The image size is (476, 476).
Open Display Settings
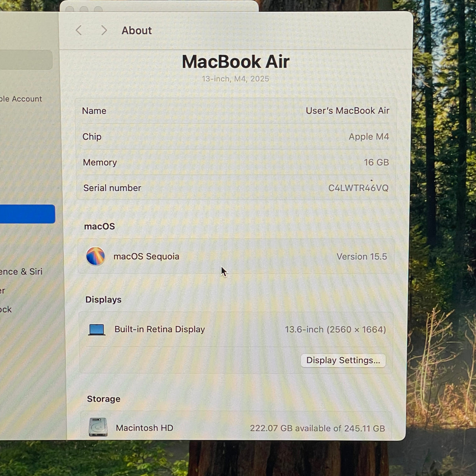343,360
